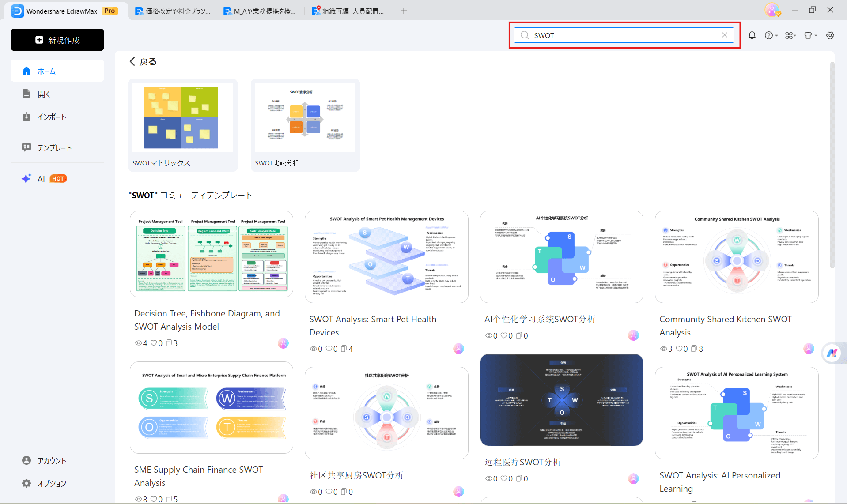Switch to the 組織再編・人員配置 tab
Viewport: 847px width, 504px height.
[348, 11]
